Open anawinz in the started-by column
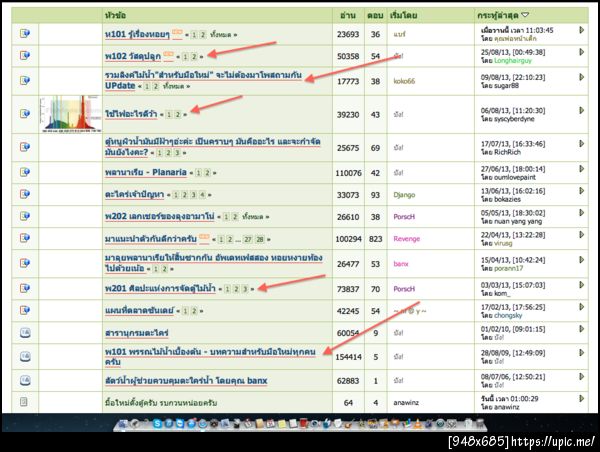The width and height of the screenshot is (600, 452). [x=406, y=403]
